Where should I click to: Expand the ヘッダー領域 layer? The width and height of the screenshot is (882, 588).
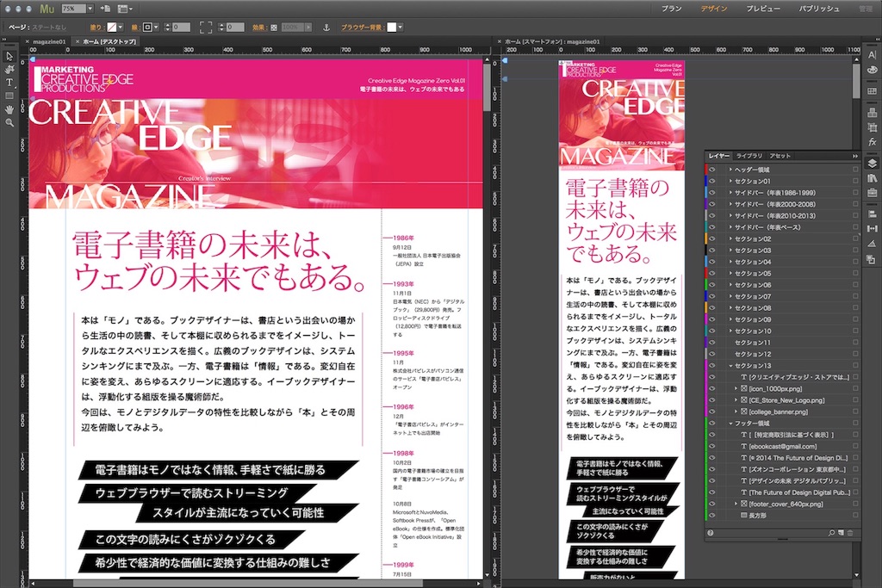[730, 170]
